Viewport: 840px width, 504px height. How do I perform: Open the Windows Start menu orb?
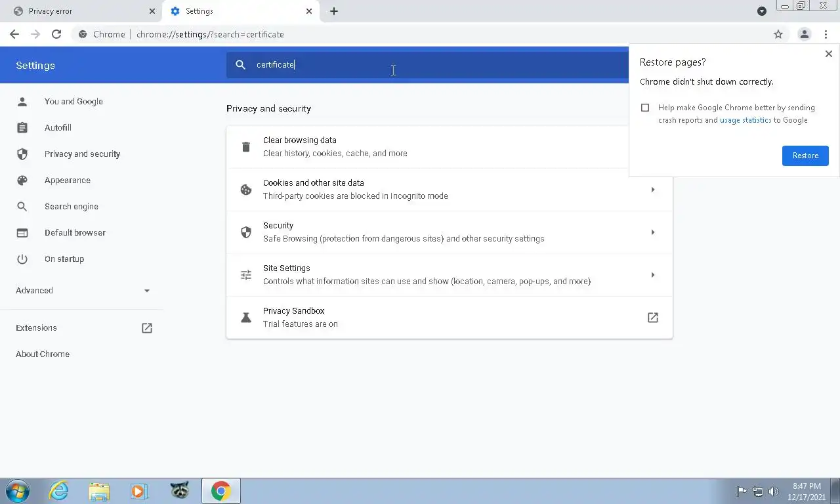pyautogui.click(x=17, y=491)
